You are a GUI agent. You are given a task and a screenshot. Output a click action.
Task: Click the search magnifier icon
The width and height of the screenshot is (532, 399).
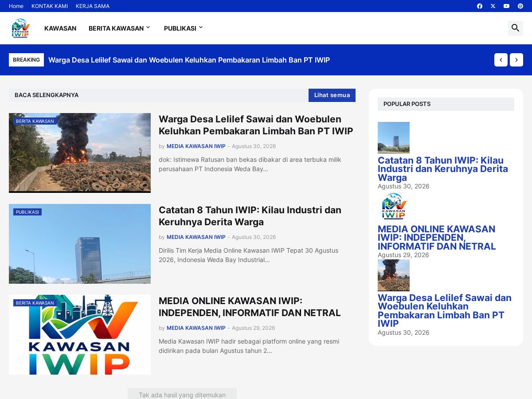coord(516,28)
